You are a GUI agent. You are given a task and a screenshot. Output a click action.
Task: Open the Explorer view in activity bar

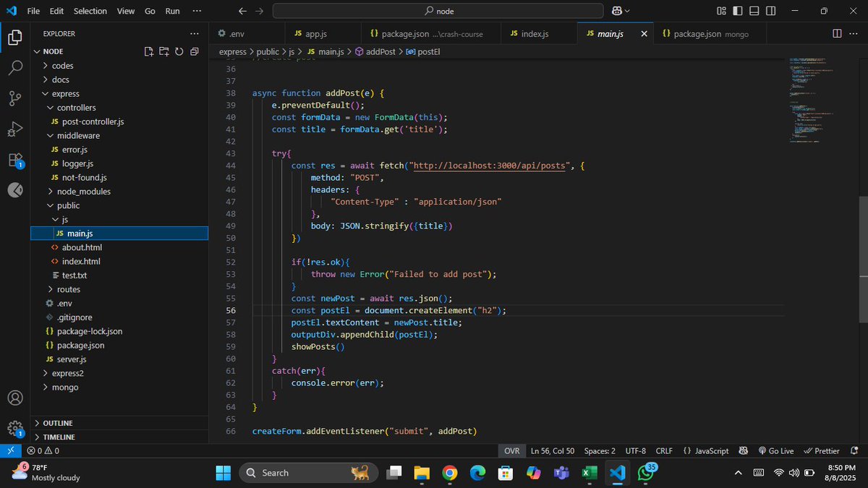click(15, 38)
